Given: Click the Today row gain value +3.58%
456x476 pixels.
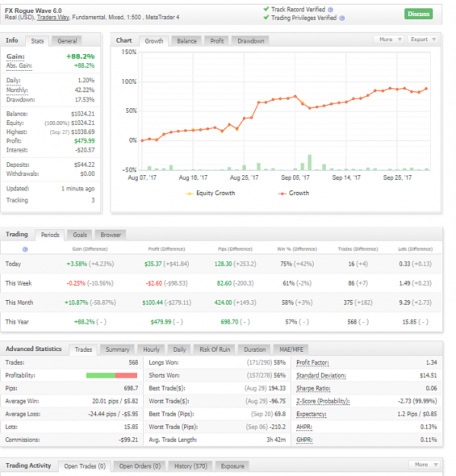Looking at the screenshot, I should click(x=77, y=264).
